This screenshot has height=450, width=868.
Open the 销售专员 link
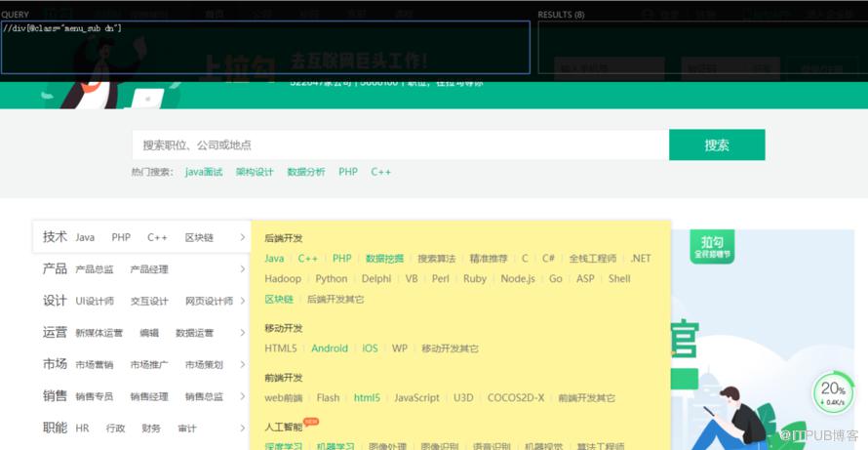pos(95,396)
